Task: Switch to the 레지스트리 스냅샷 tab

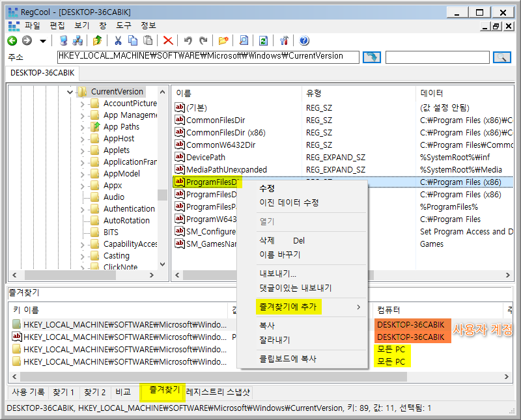Action: [x=218, y=393]
